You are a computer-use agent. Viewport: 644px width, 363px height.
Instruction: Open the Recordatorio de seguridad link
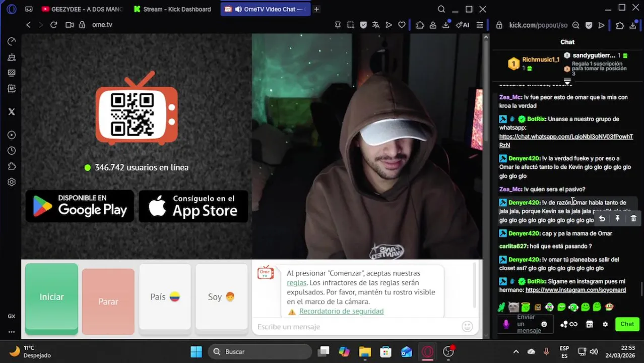tap(341, 311)
